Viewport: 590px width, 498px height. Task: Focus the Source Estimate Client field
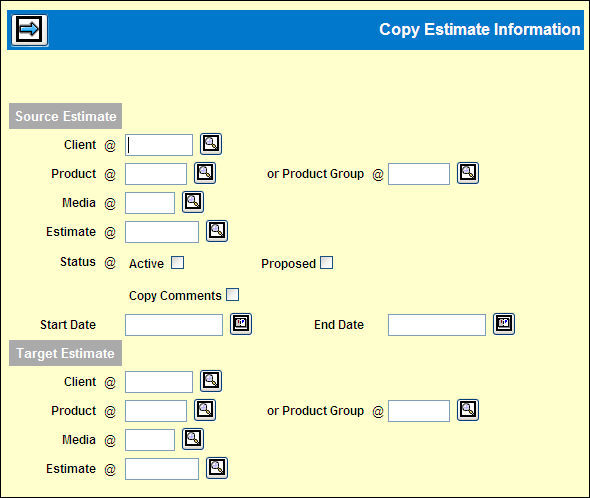point(159,145)
